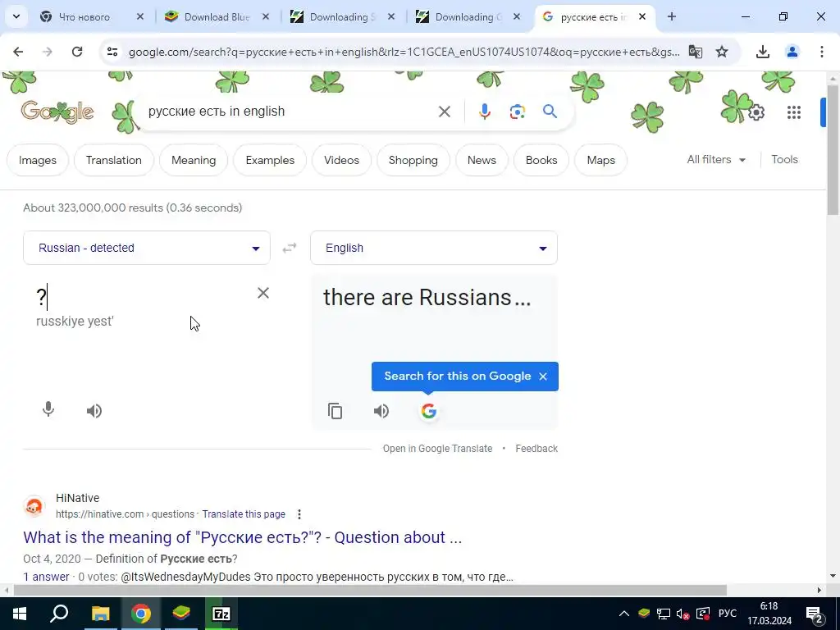Open search Tools
840x630 pixels.
coord(784,160)
